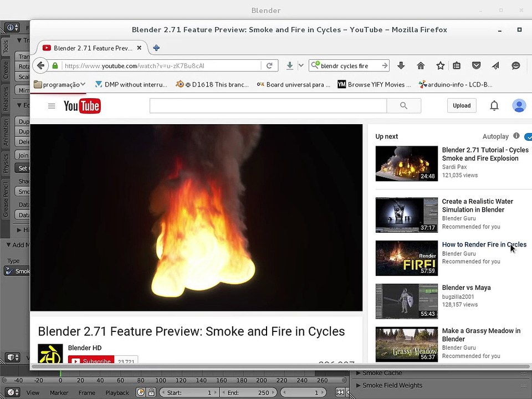Go back with Firefox back arrow
Viewport: 532px width, 399px height.
tap(40, 65)
